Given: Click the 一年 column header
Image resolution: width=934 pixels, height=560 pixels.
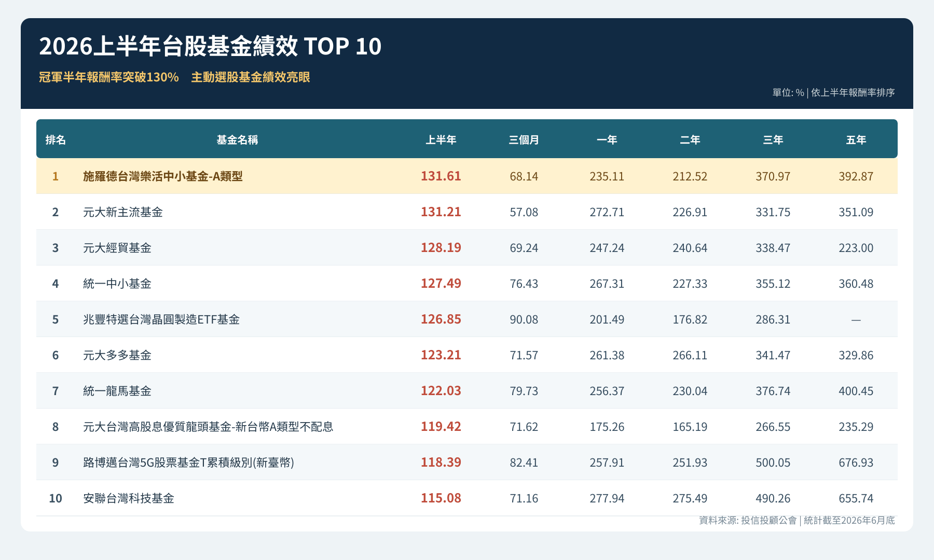Looking at the screenshot, I should point(607,140).
